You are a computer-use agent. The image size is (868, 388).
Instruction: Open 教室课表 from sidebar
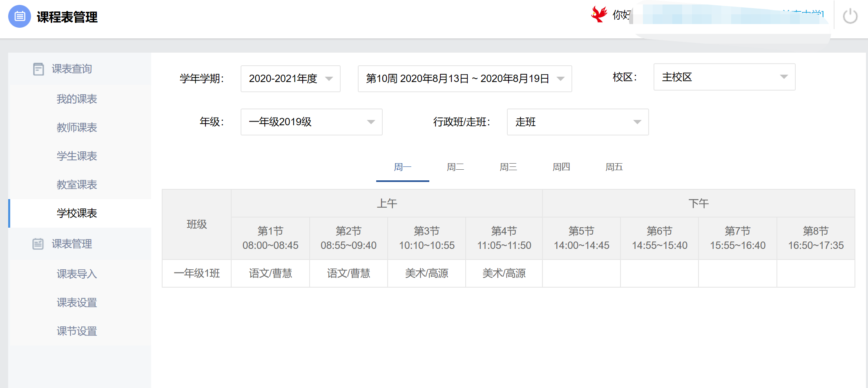click(x=77, y=185)
